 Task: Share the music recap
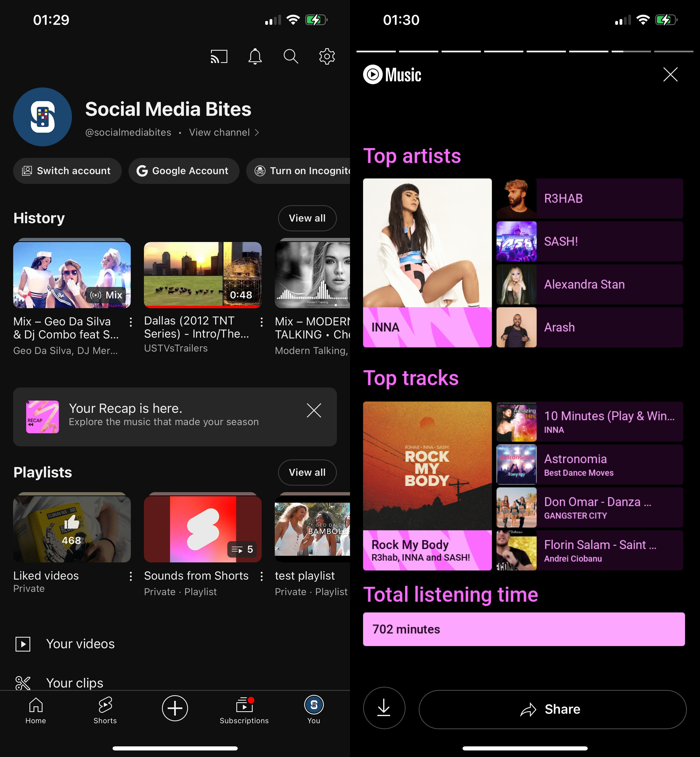pyautogui.click(x=552, y=709)
